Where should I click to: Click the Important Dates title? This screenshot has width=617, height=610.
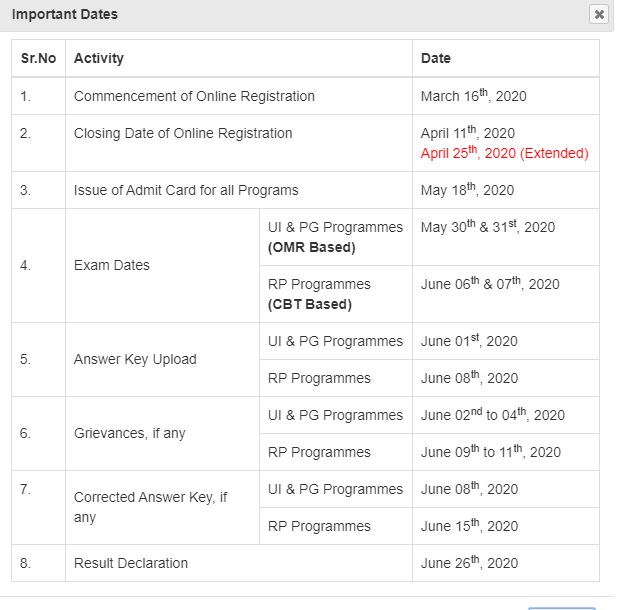pos(64,14)
